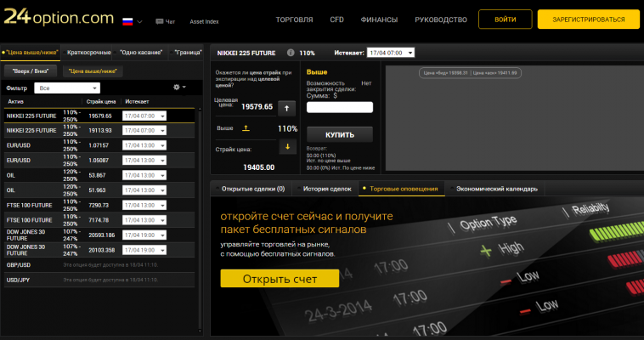Click the Открыть счет button
This screenshot has width=644, height=340.
pos(280,279)
